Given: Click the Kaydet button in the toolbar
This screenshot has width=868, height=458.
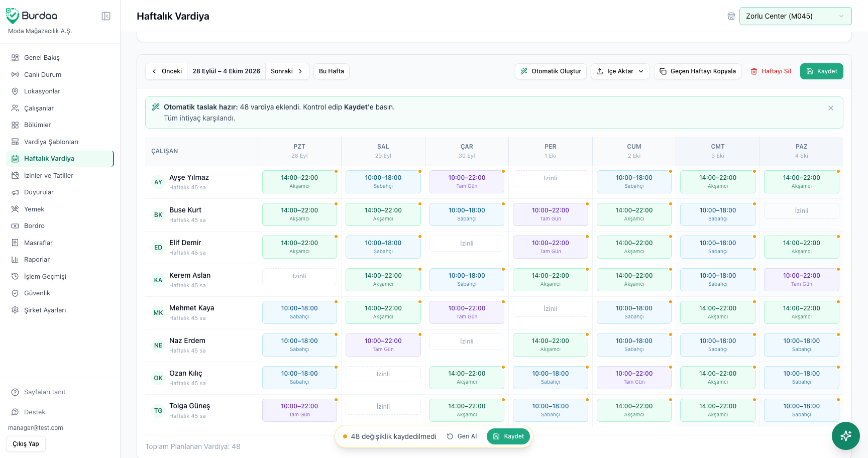Looking at the screenshot, I should [x=821, y=71].
